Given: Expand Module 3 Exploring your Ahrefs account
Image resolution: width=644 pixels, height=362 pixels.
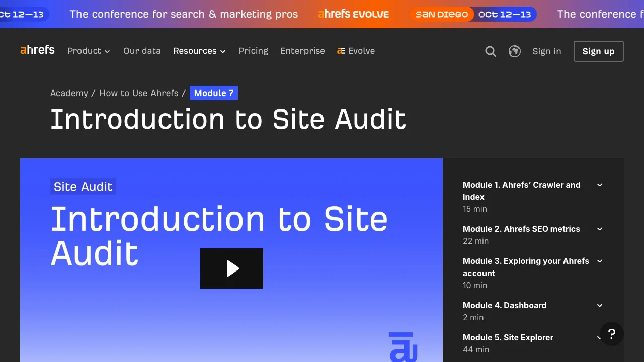Looking at the screenshot, I should click(x=600, y=261).
